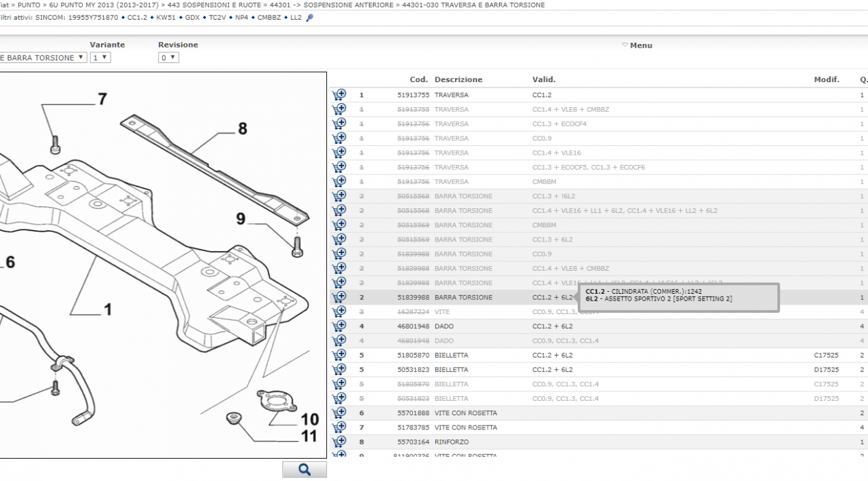The width and height of the screenshot is (868, 481).
Task: Add VITE CON ROSETTA 55701888 to cart
Action: [x=339, y=412]
